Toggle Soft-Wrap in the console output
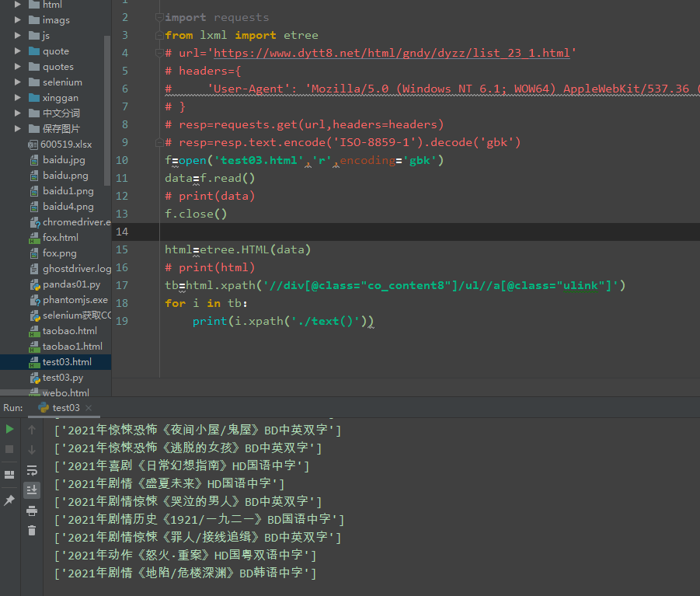The image size is (700, 596). point(32,470)
